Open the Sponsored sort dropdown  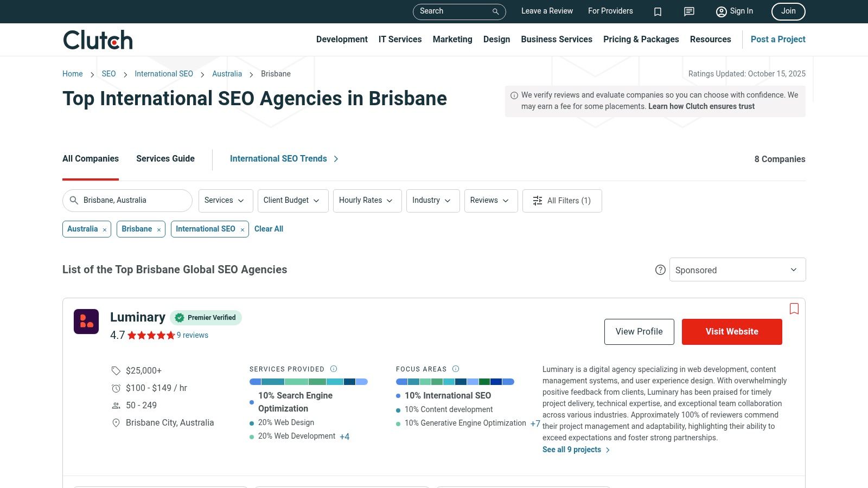pyautogui.click(x=737, y=270)
